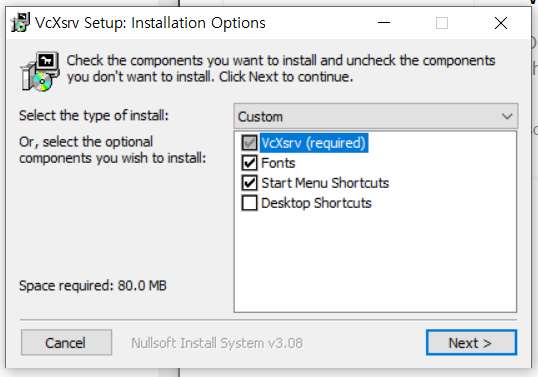
Task: Click the VcXsrv icon in the title bar
Action: pyautogui.click(x=20, y=23)
